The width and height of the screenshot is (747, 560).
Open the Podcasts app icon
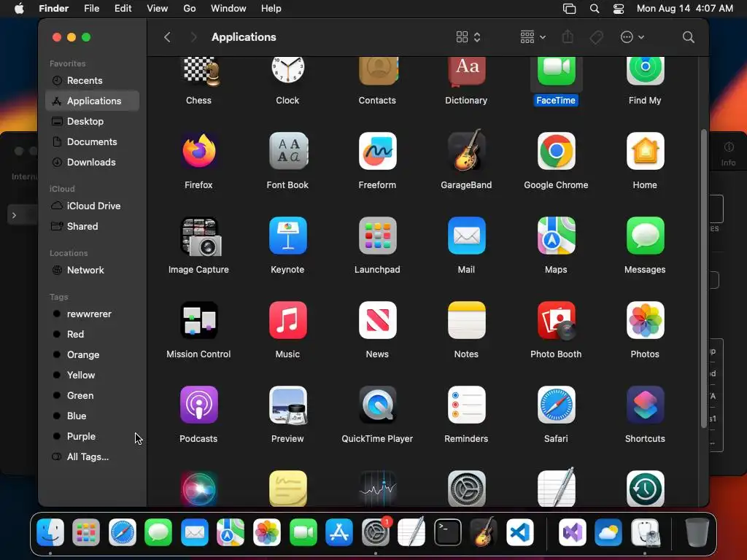198,405
